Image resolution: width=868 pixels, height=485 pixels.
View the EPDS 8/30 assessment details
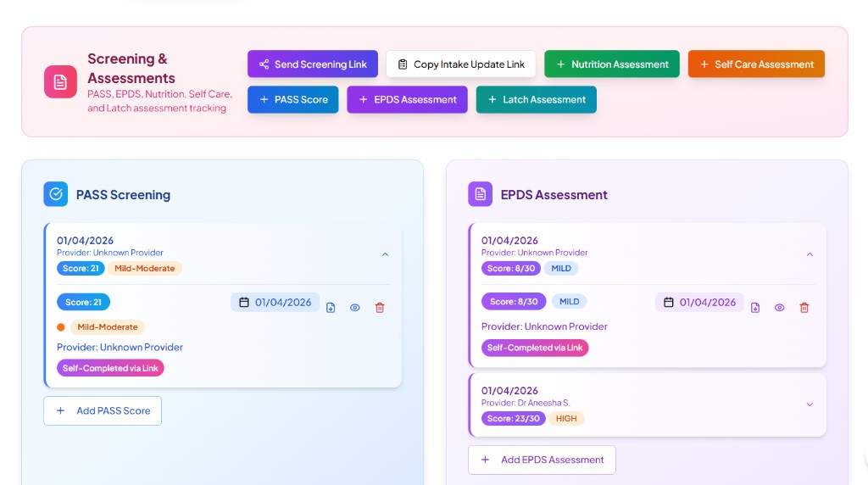coord(780,308)
